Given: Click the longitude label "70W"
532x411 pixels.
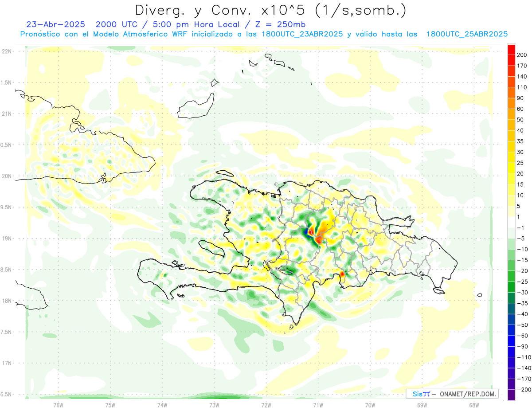Looking at the screenshot, I should point(370,405).
